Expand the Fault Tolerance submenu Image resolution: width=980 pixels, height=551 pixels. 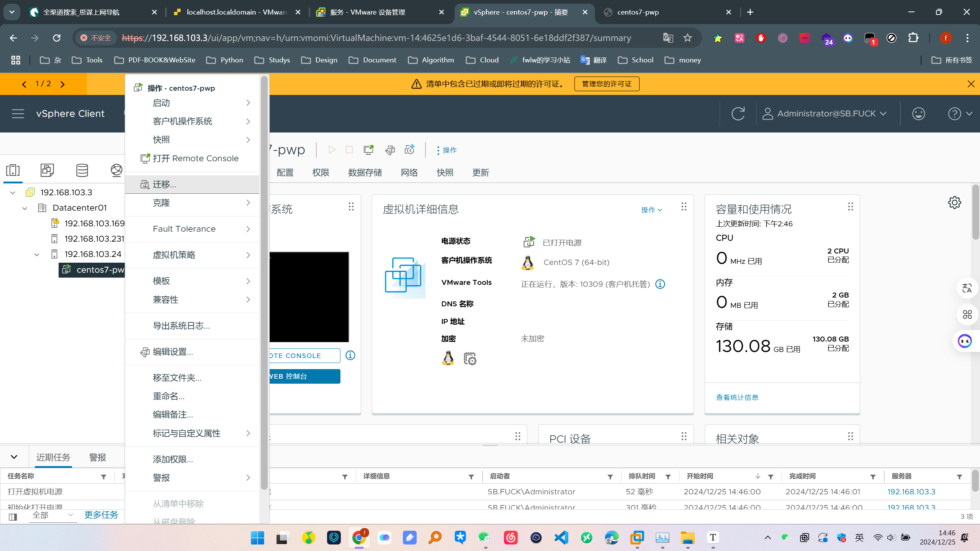click(192, 229)
